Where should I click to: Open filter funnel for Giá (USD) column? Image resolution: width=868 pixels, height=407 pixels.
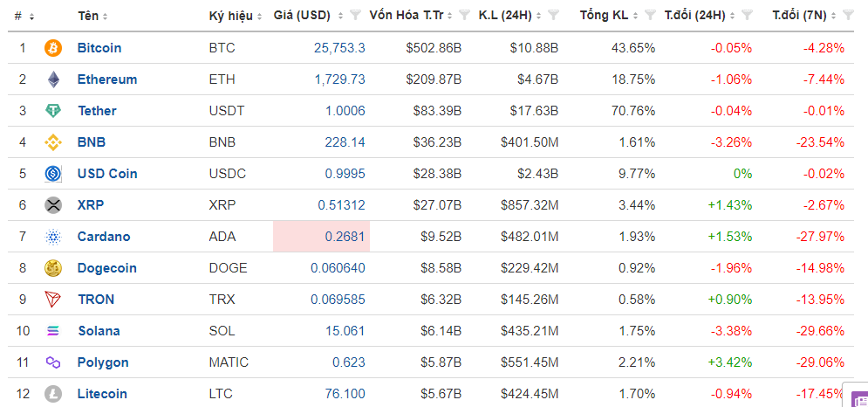pos(357,16)
